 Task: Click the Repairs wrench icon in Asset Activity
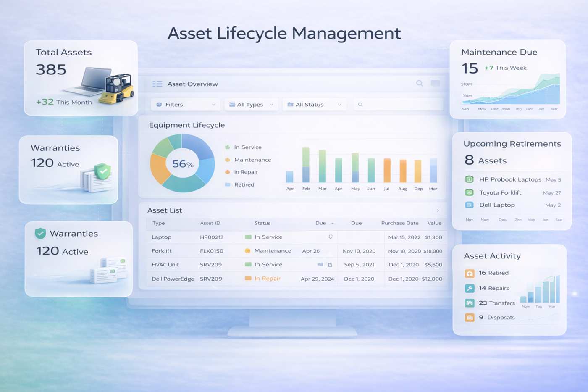[469, 288]
